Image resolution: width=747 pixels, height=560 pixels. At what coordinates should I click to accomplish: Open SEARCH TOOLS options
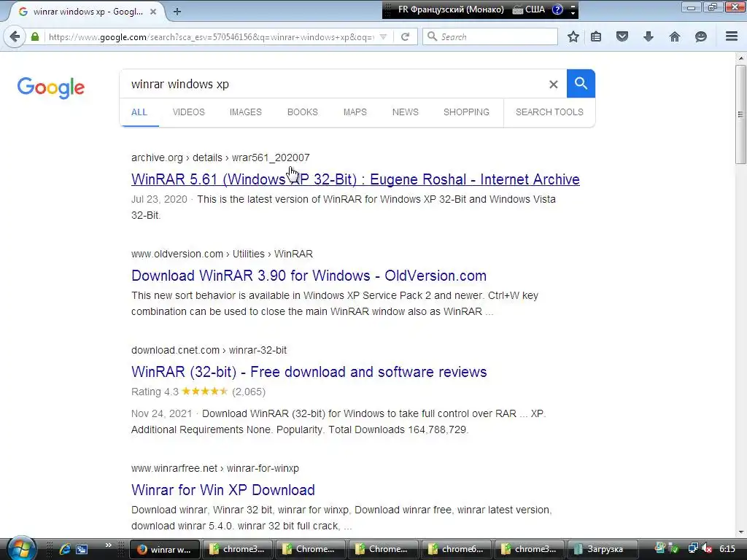pyautogui.click(x=549, y=112)
